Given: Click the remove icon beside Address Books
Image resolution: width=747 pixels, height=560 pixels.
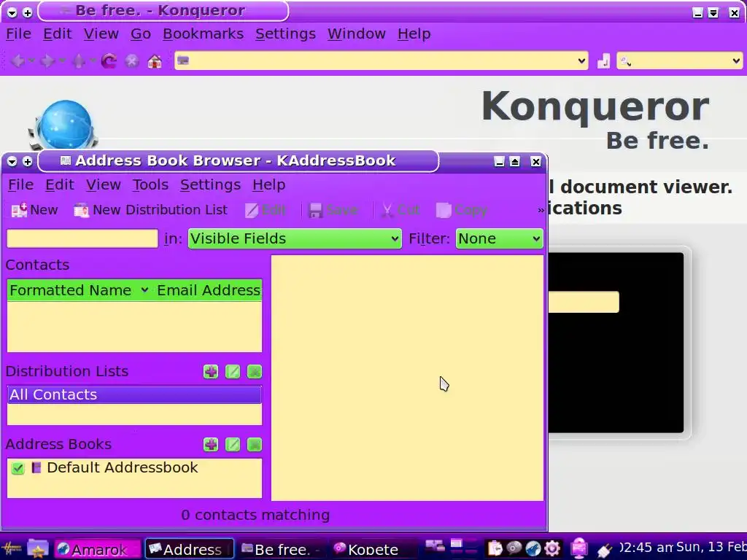Looking at the screenshot, I should pyautogui.click(x=255, y=444).
